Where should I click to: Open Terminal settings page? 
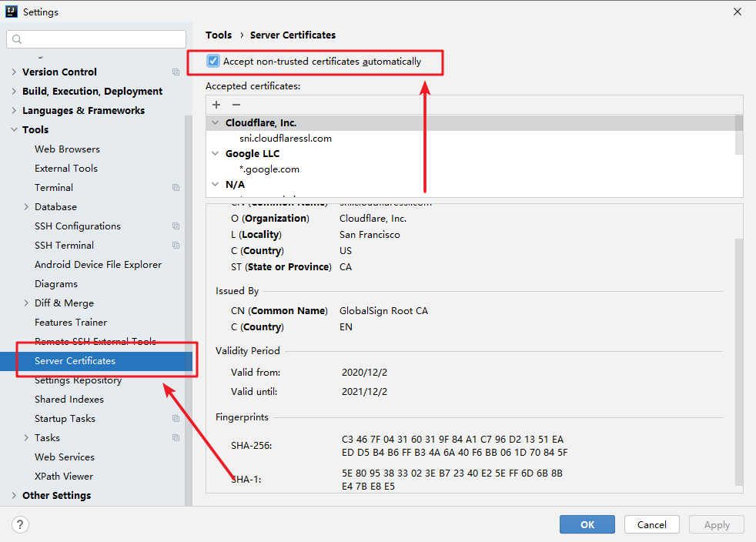(x=54, y=188)
